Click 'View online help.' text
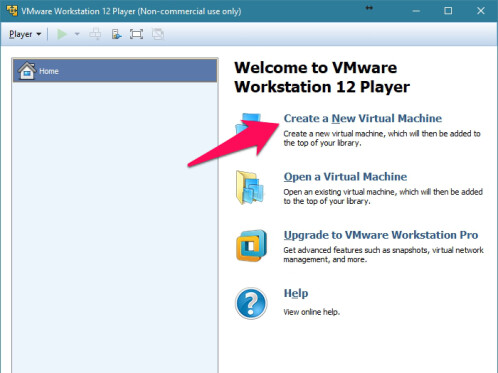This screenshot has width=498, height=373. pyautogui.click(x=311, y=312)
